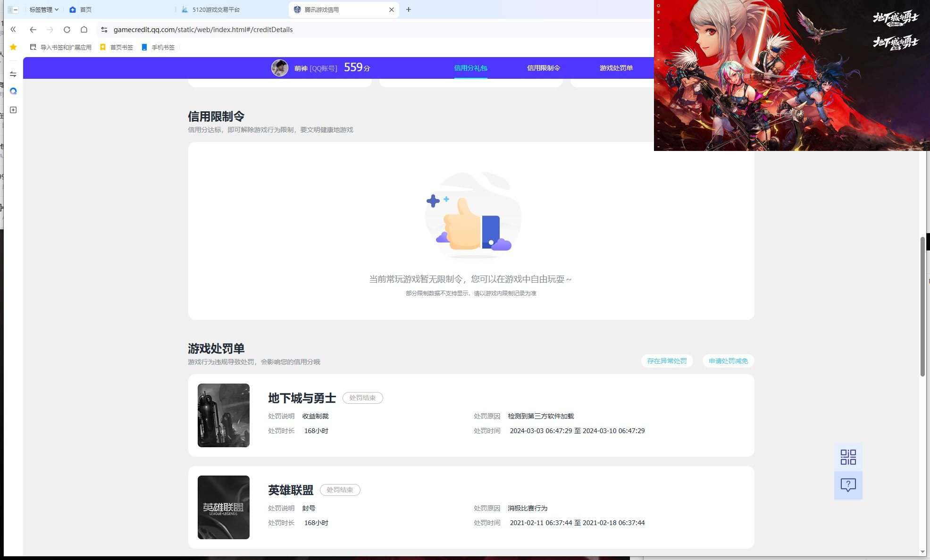Viewport: 930px width, 560px height.
Task: Reload the current page
Action: 67,30
